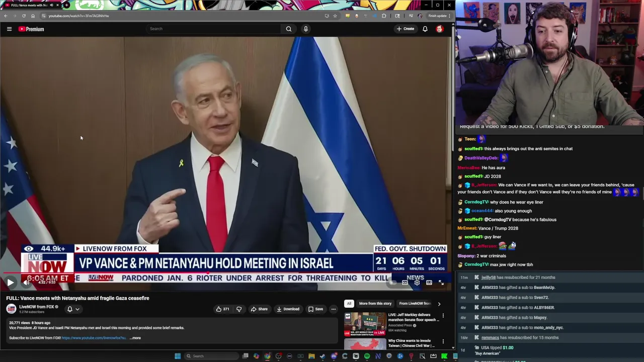Focus the YouTube search input field
The width and height of the screenshot is (644, 362).
pyautogui.click(x=214, y=29)
